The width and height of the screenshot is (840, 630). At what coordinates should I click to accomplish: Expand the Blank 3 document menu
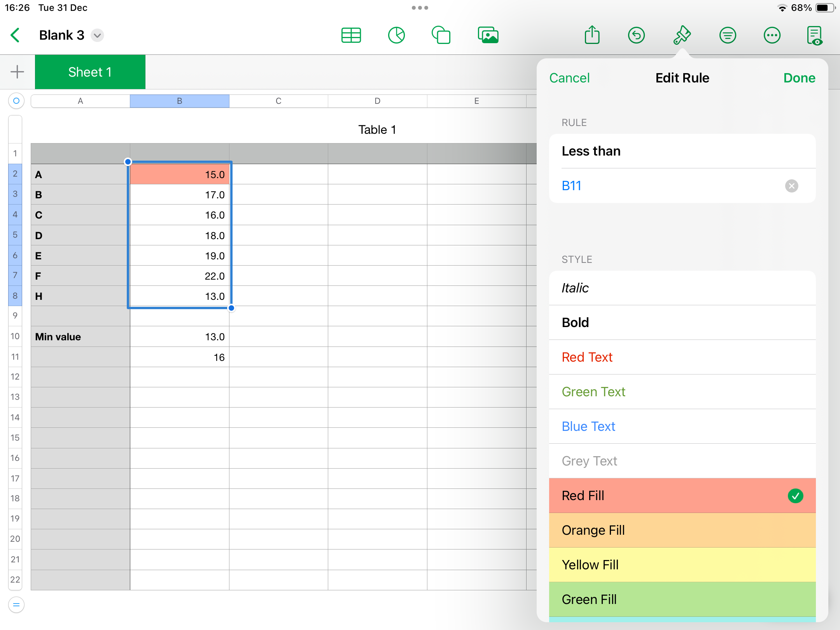tap(97, 35)
